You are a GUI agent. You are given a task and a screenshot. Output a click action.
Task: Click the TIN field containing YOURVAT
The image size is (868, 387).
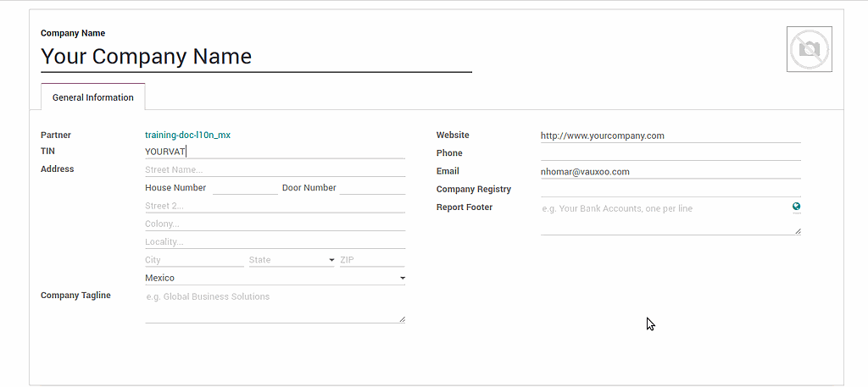pyautogui.click(x=275, y=152)
